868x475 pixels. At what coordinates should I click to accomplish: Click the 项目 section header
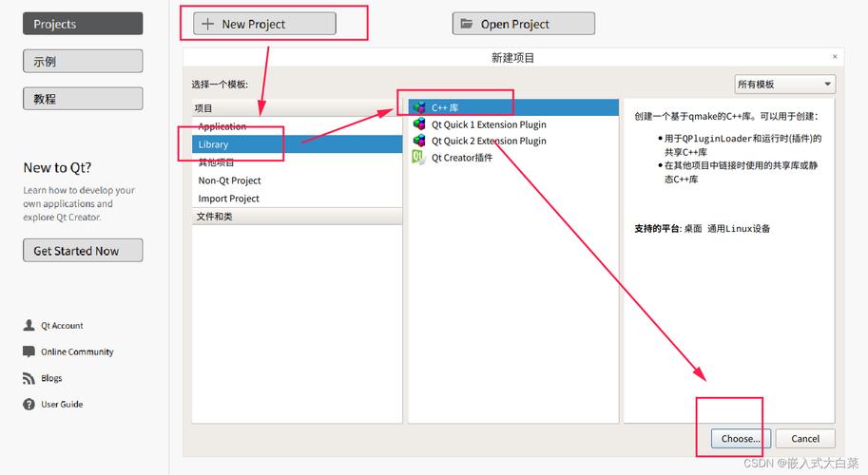click(x=297, y=108)
